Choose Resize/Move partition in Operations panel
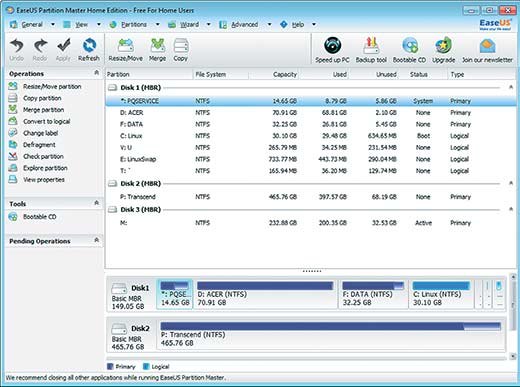 pyautogui.click(x=45, y=87)
